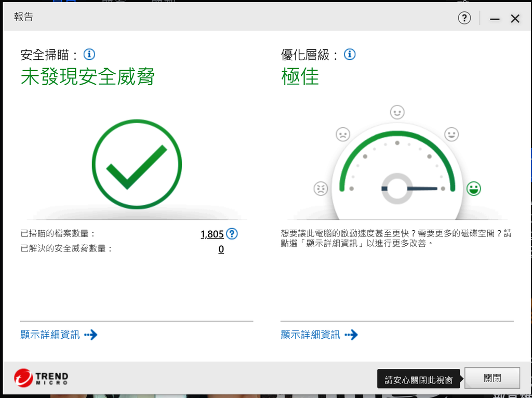Click the scanned files count 1,805

212,234
